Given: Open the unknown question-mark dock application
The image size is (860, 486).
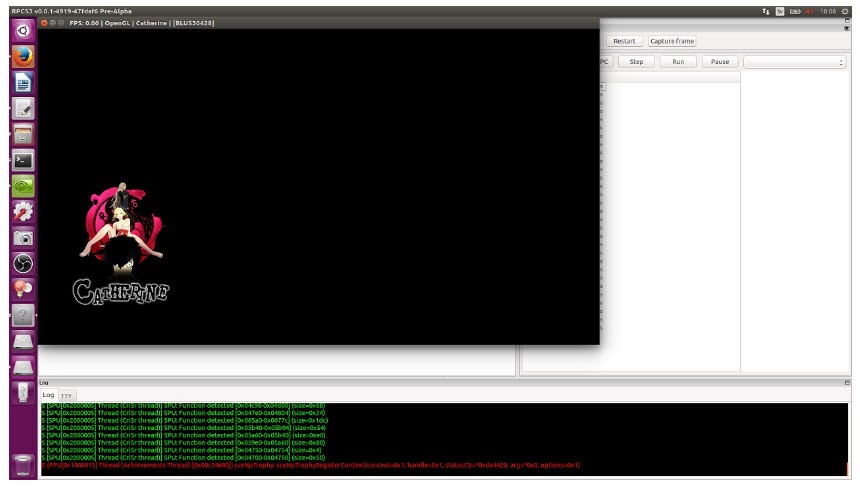Looking at the screenshot, I should [x=23, y=315].
